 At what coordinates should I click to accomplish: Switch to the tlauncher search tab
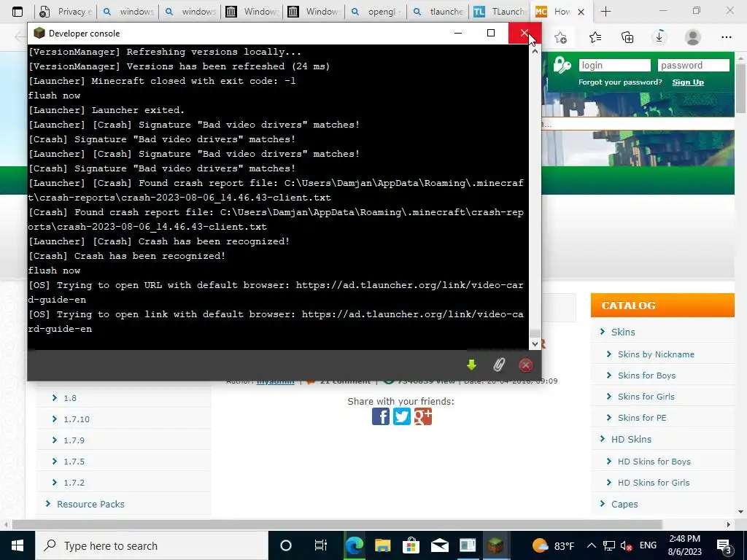[x=439, y=12]
